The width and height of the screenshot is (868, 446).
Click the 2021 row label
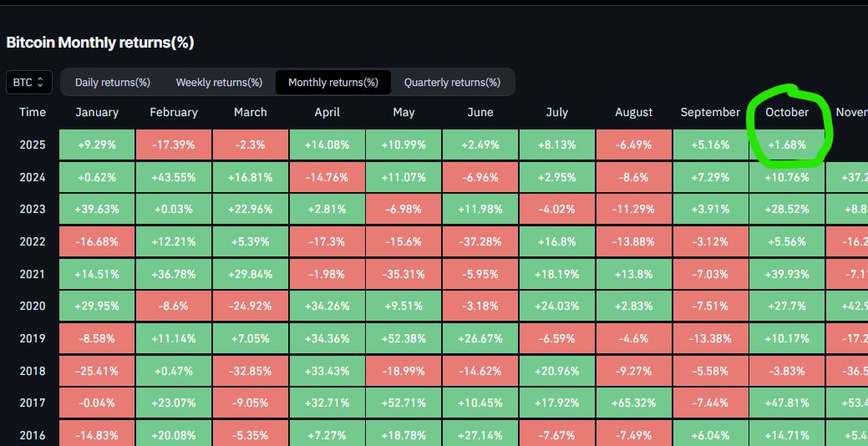click(33, 274)
